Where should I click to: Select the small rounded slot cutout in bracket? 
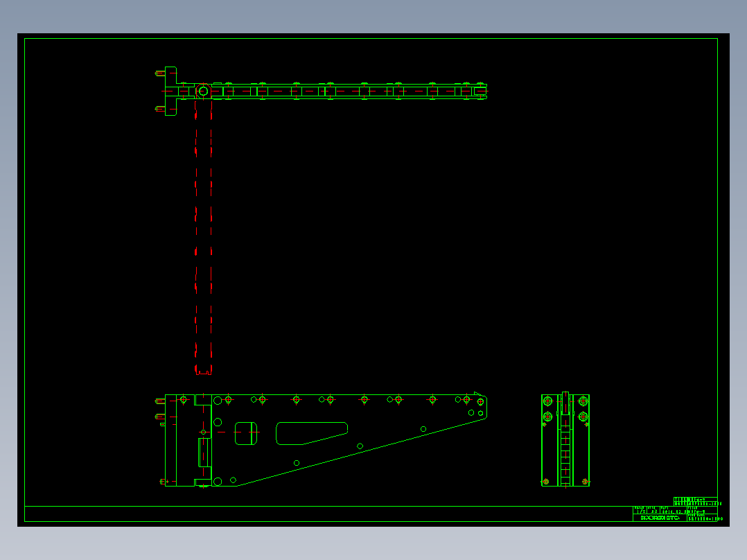[x=246, y=433]
